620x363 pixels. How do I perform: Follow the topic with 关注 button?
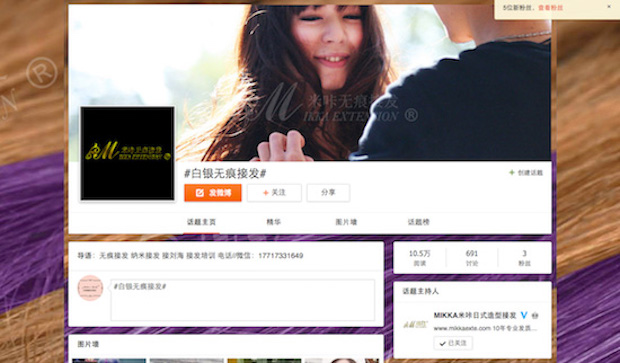(274, 193)
